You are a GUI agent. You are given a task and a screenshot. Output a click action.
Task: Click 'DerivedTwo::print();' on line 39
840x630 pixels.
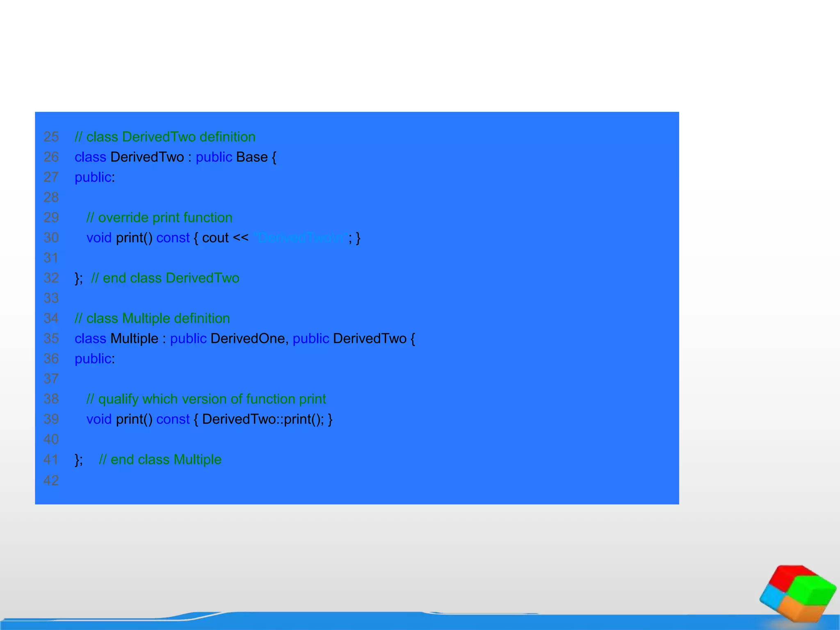click(263, 419)
